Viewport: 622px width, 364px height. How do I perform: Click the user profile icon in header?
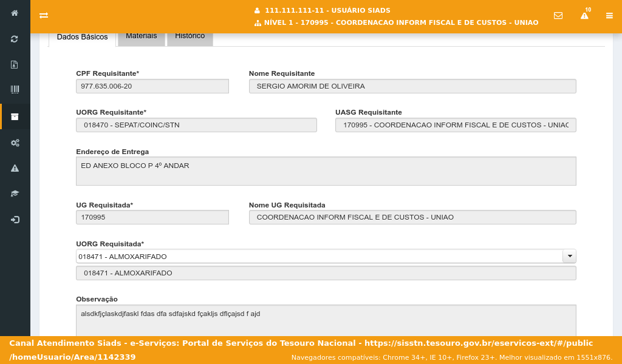[x=257, y=11]
